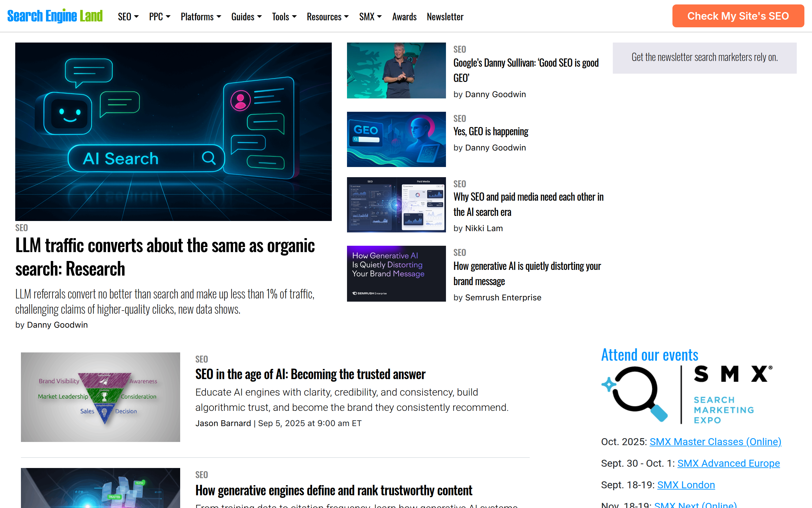
Task: Click the newsletter signup banner
Action: (x=704, y=58)
